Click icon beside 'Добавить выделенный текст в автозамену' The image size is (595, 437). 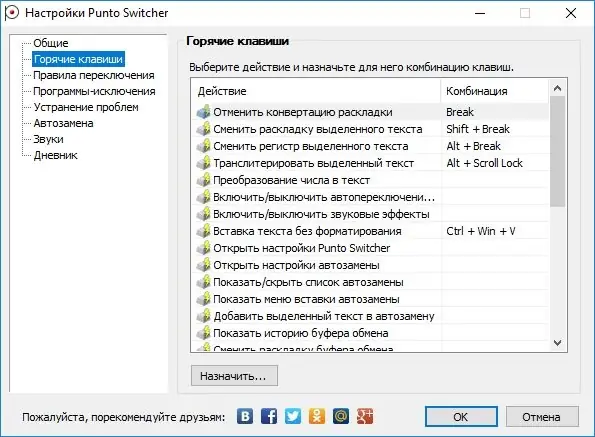coord(204,316)
